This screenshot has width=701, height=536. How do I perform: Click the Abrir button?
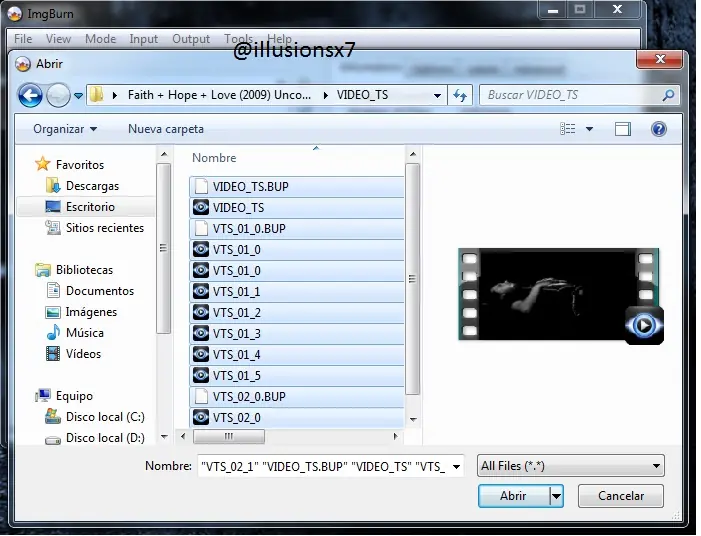514,496
